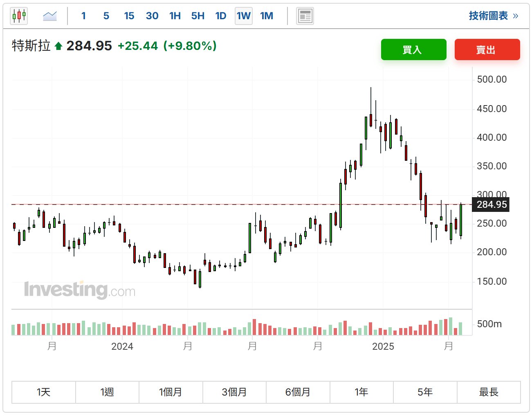Show the 1週 time range
Image resolution: width=532 pixels, height=416 pixels.
coord(108,392)
